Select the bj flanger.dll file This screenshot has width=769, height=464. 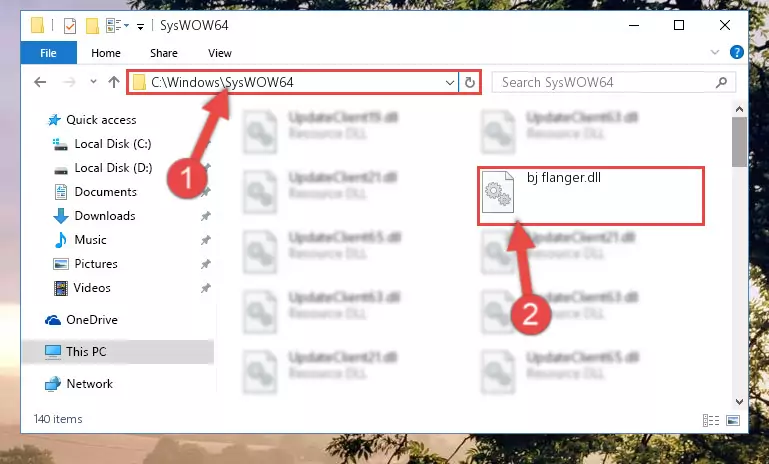590,195
